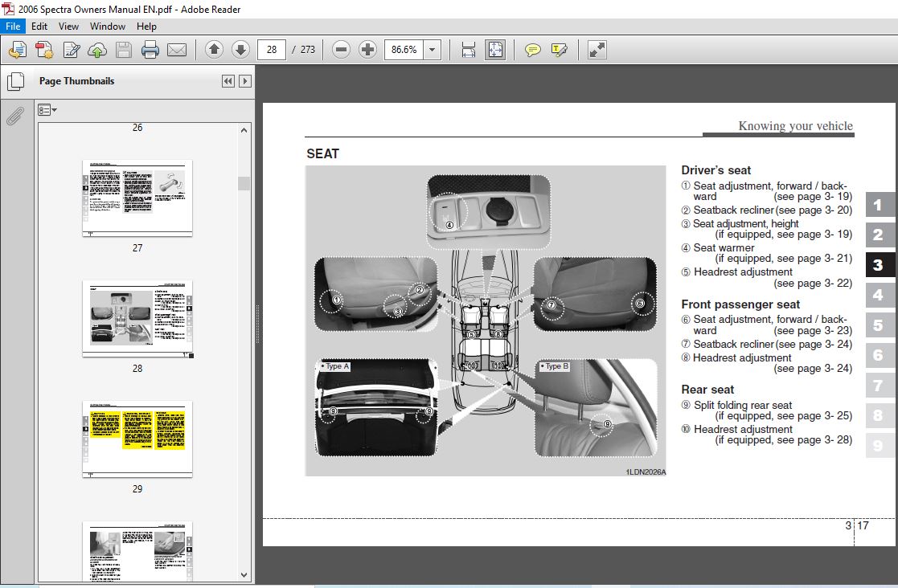Collapse the Page Thumbnails navigation pane
The image size is (898, 588).
click(x=228, y=81)
